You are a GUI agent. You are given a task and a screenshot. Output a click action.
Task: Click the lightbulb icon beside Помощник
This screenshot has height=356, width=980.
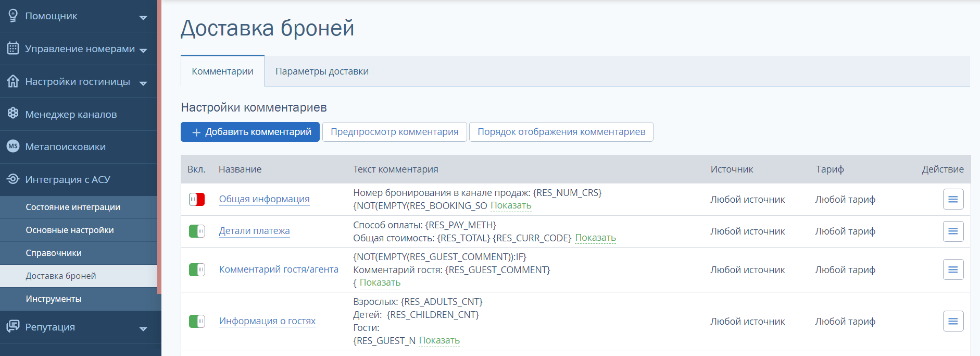[13, 16]
